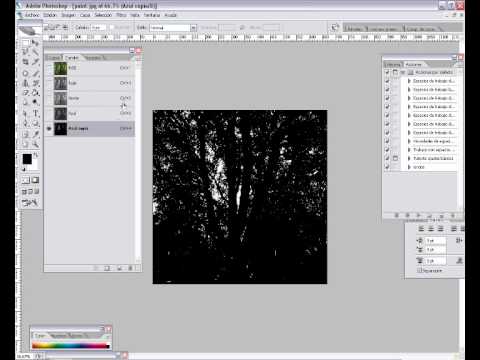The image size is (480, 360).
Task: Delete current channel via trash icon
Action: (131, 268)
